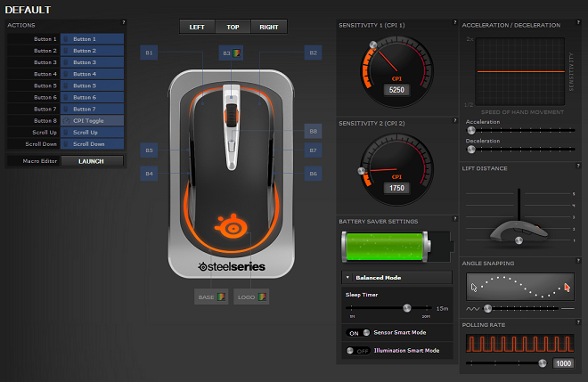Click the CPI 1 value field 5250
The height and width of the screenshot is (382, 588).
396,90
